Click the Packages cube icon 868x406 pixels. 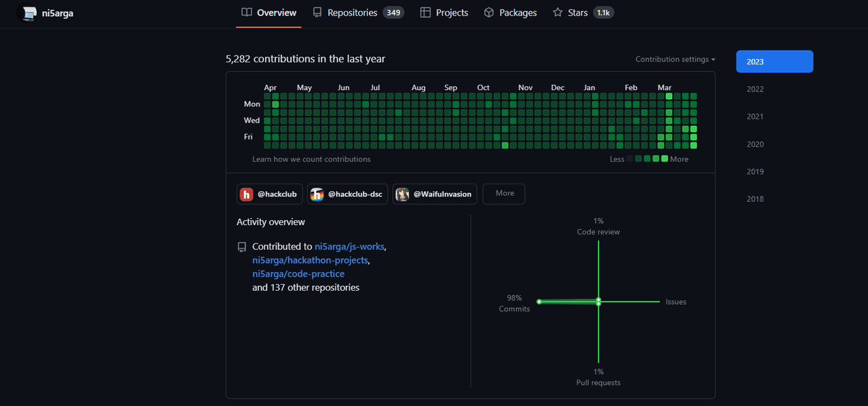tap(489, 12)
